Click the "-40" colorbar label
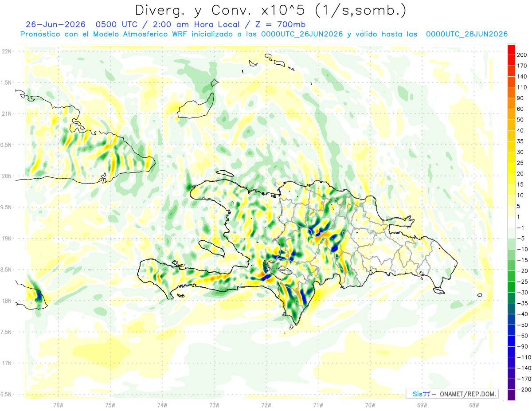Image resolution: width=532 pixels, height=411 pixels. click(522, 314)
